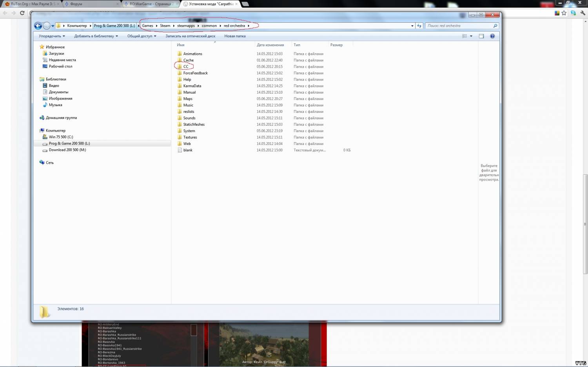The width and height of the screenshot is (588, 367).
Task: Click the Help question mark icon
Action: [x=492, y=36]
